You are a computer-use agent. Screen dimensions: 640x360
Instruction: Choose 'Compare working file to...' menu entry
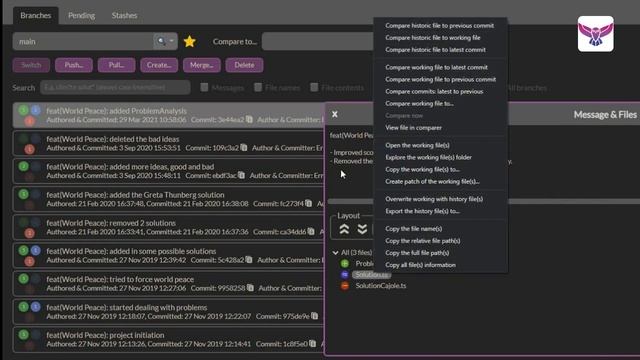tap(419, 104)
